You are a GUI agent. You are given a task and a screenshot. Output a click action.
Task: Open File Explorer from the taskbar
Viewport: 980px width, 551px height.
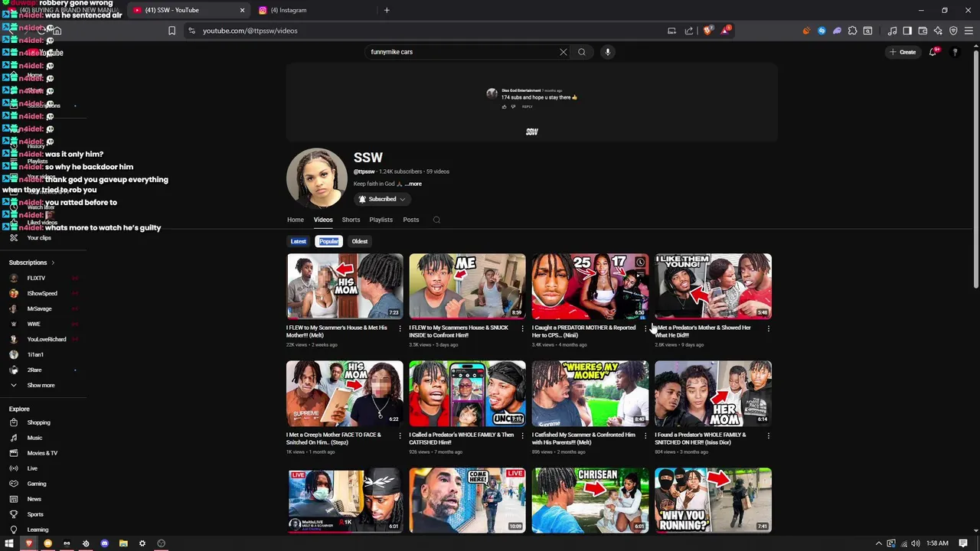tap(123, 543)
